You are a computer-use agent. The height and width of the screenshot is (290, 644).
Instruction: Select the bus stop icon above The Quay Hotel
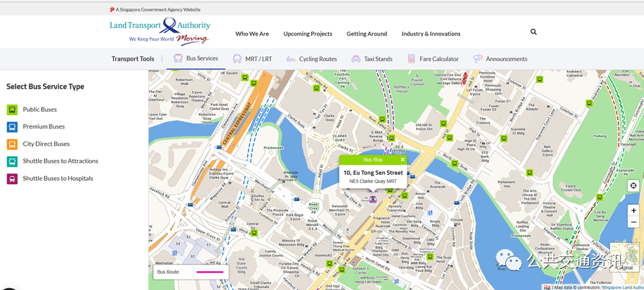[429, 257]
